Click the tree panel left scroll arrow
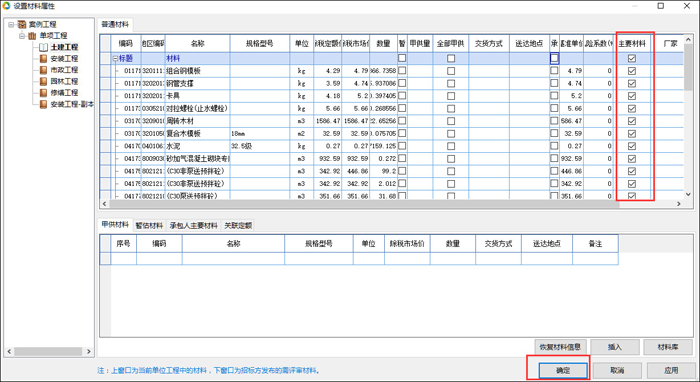Viewport: 700px width, 382px height. pyautogui.click(x=9, y=352)
